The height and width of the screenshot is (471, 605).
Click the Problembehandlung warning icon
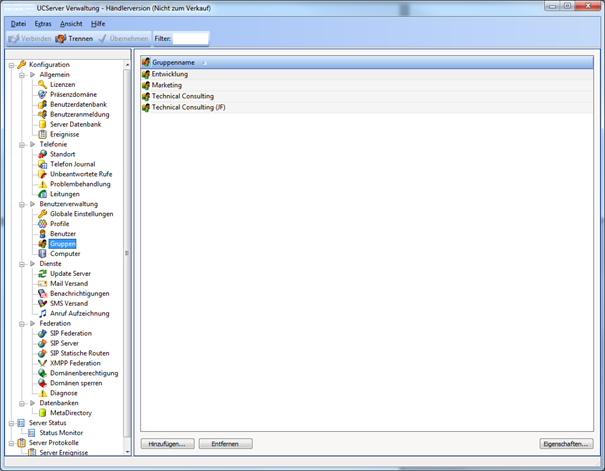click(42, 184)
